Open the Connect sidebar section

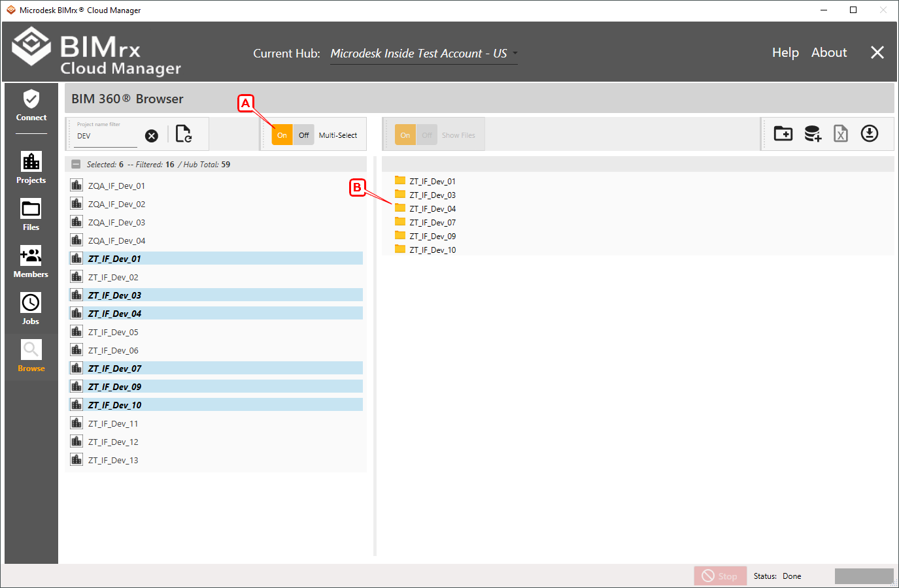[x=31, y=106]
